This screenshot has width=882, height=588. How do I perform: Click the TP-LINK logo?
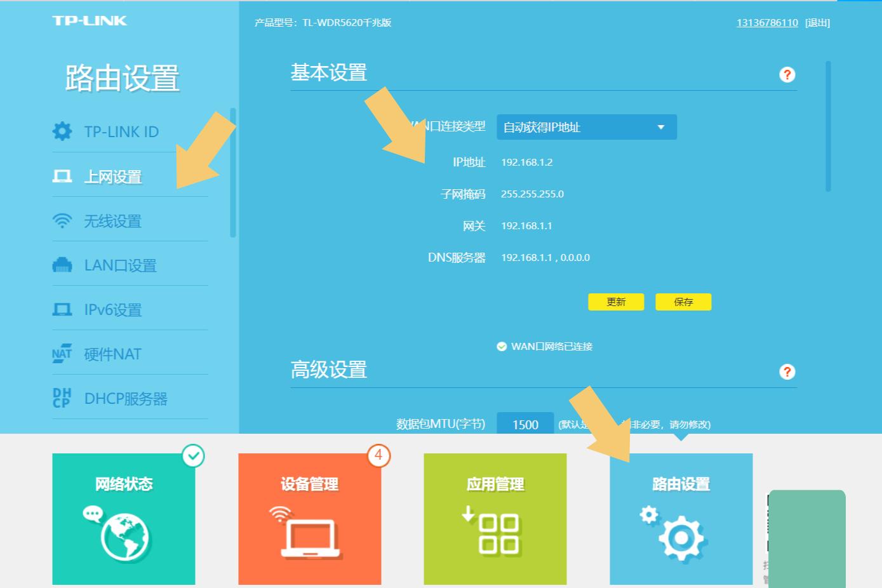90,21
